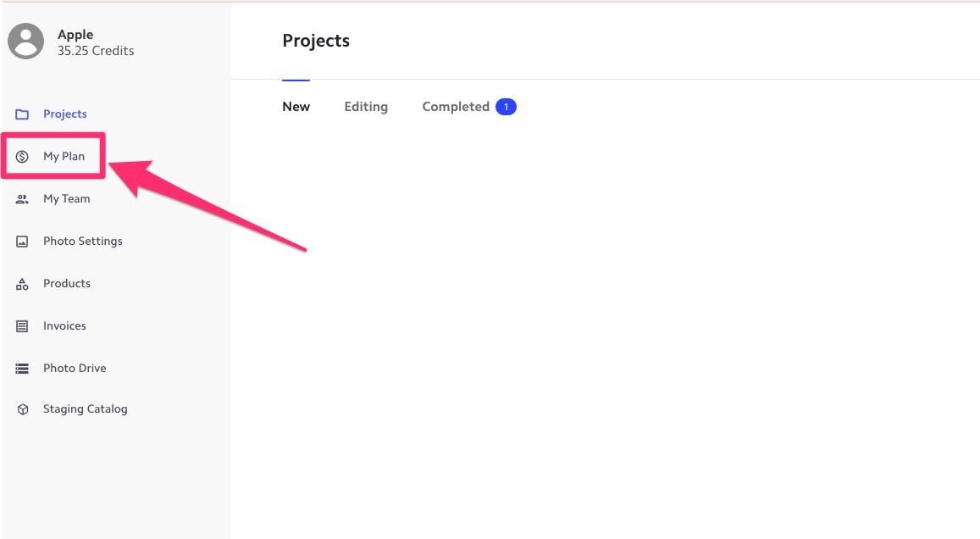Click the My Team people icon
This screenshot has width=980, height=539.
pos(22,199)
